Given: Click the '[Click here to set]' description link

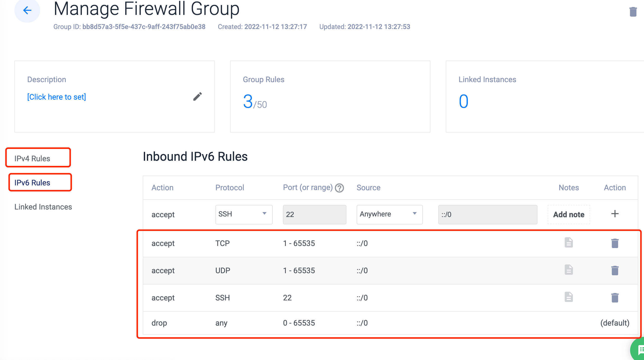Looking at the screenshot, I should click(x=56, y=97).
